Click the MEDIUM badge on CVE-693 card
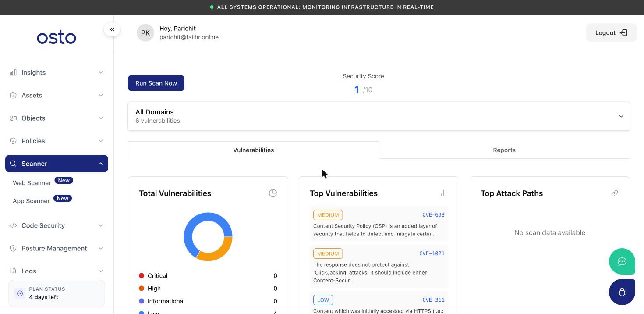644x314 pixels. pos(328,215)
